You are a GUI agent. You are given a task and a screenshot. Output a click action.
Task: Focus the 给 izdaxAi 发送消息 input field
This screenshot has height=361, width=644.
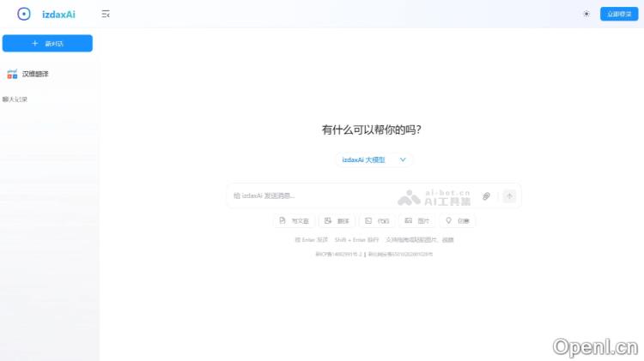point(309,196)
